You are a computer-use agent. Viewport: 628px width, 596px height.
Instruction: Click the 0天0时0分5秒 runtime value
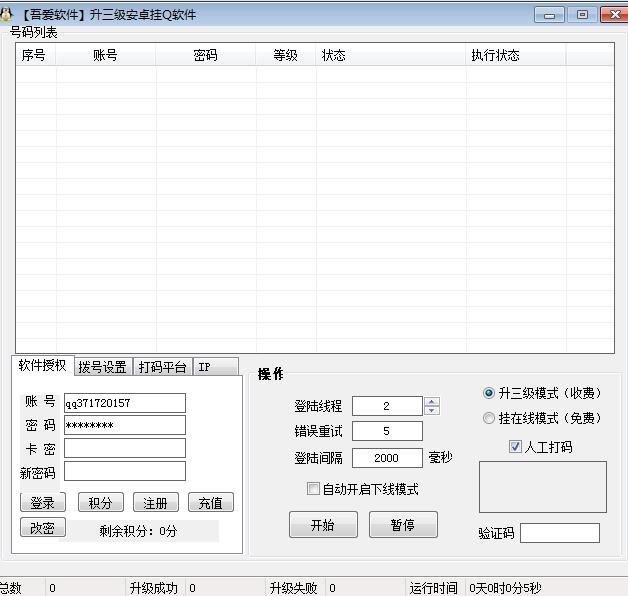(x=505, y=588)
